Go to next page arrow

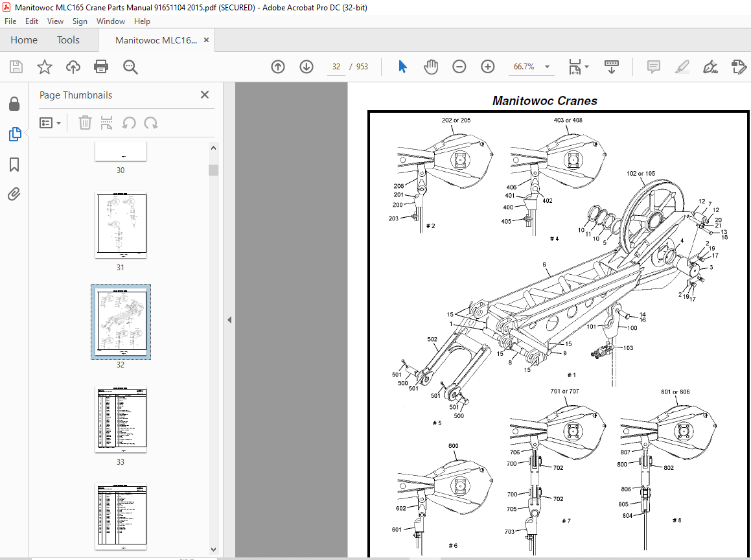(306, 67)
